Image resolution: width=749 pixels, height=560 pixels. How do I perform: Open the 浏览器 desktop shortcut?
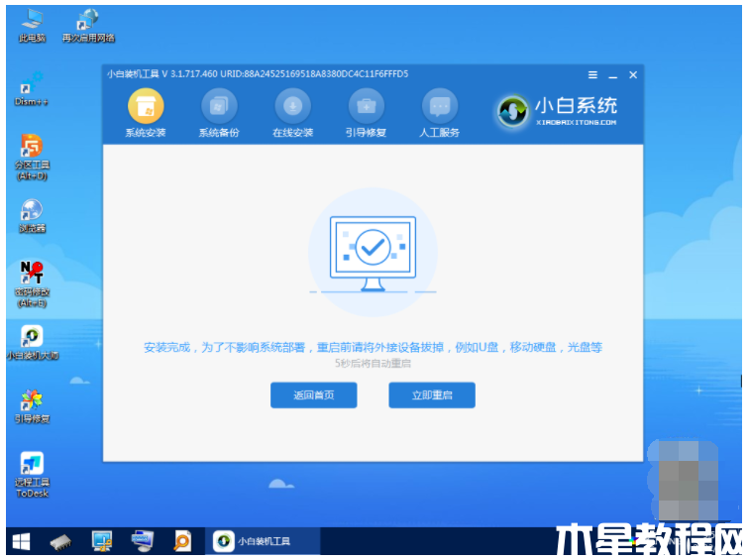(x=32, y=216)
